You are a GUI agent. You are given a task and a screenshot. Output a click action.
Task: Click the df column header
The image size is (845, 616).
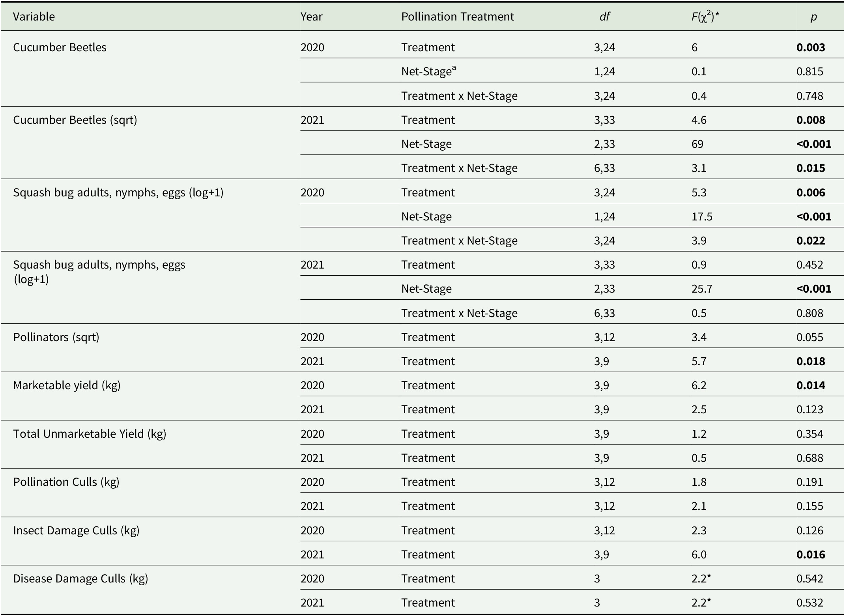click(x=604, y=17)
